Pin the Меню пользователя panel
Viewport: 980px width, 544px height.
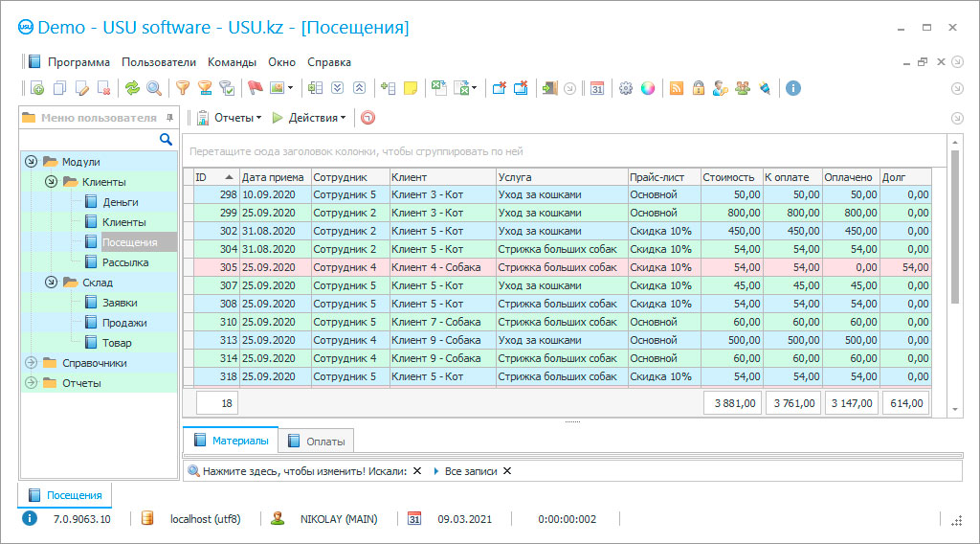coord(169,118)
